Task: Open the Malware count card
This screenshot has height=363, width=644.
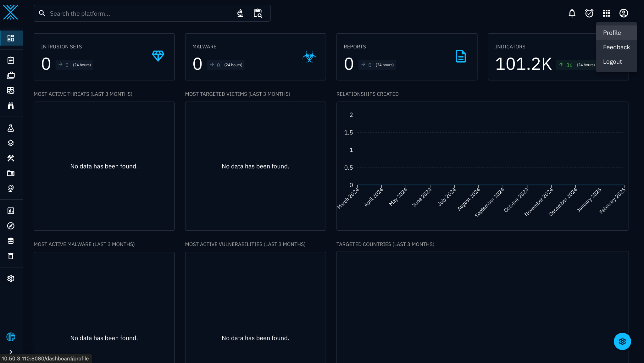Action: pyautogui.click(x=255, y=57)
